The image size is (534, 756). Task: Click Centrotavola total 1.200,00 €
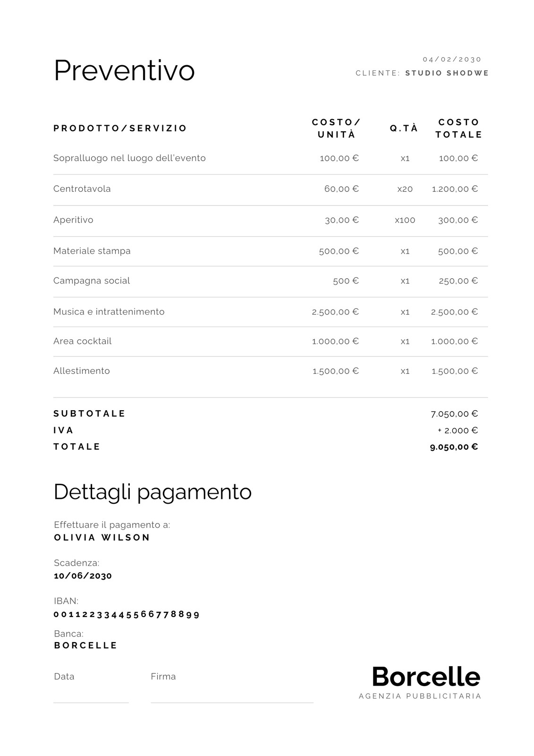(455, 189)
